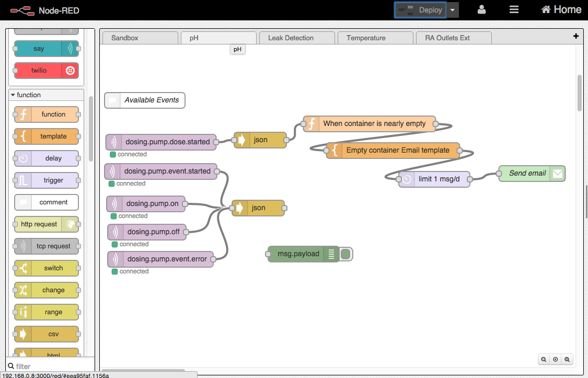Select Empty container Email template node
The height and width of the screenshot is (378, 588).
[393, 151]
